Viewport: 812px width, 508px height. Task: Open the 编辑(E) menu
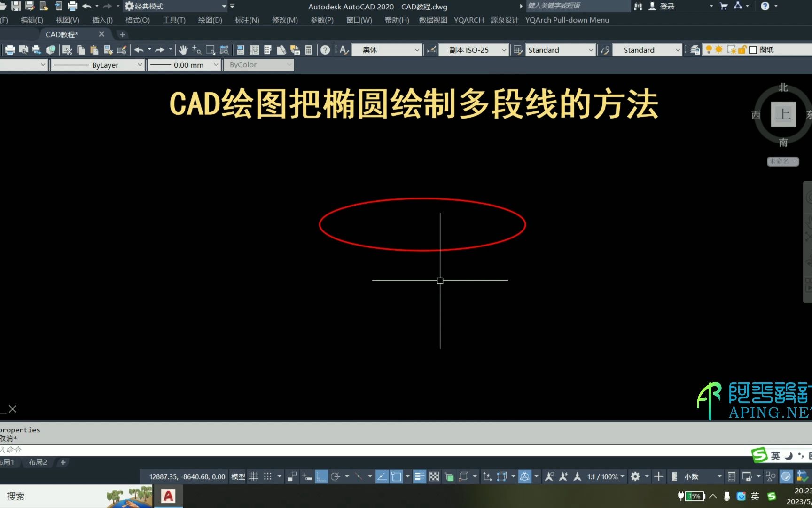(x=32, y=20)
